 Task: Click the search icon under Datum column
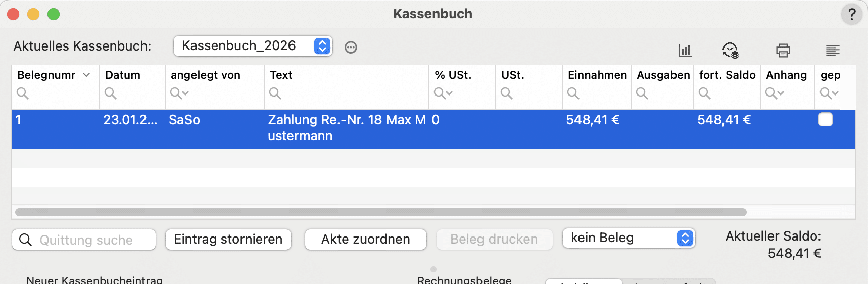coord(111,93)
